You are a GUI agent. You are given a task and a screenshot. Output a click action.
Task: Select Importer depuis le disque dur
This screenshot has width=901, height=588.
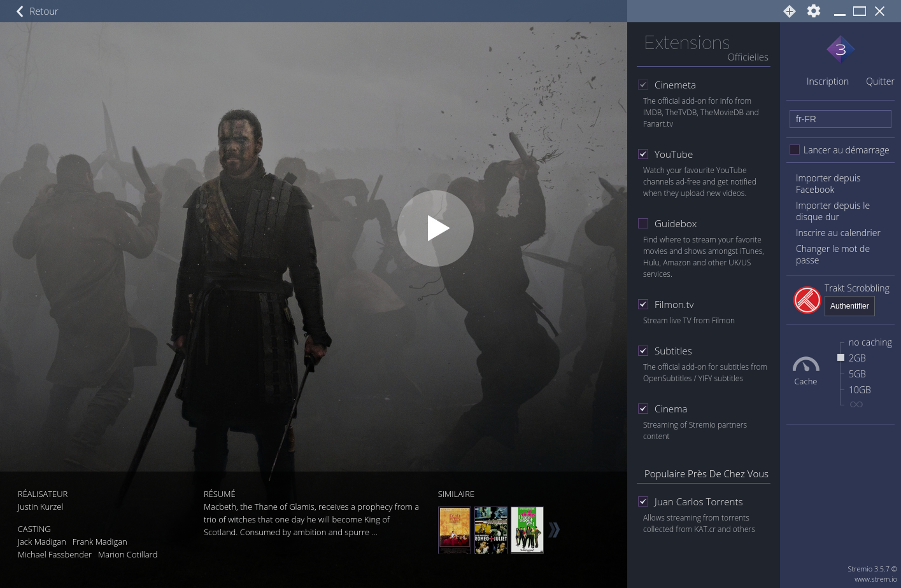click(832, 211)
